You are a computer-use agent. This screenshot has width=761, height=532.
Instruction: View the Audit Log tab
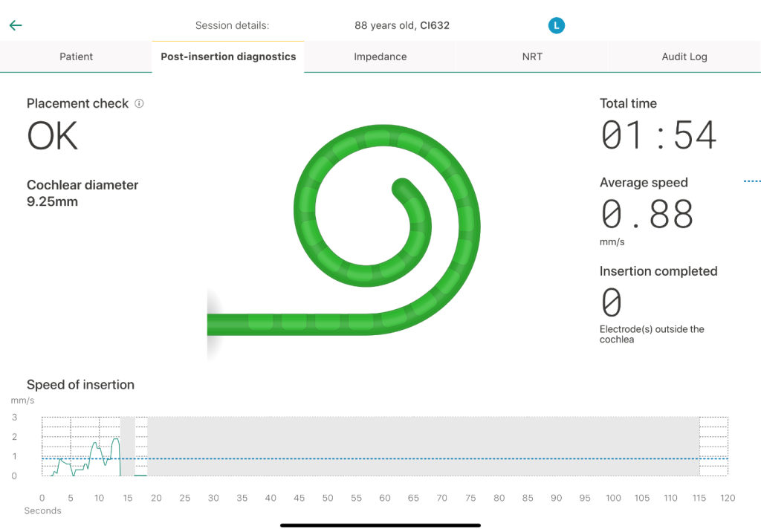tap(684, 56)
